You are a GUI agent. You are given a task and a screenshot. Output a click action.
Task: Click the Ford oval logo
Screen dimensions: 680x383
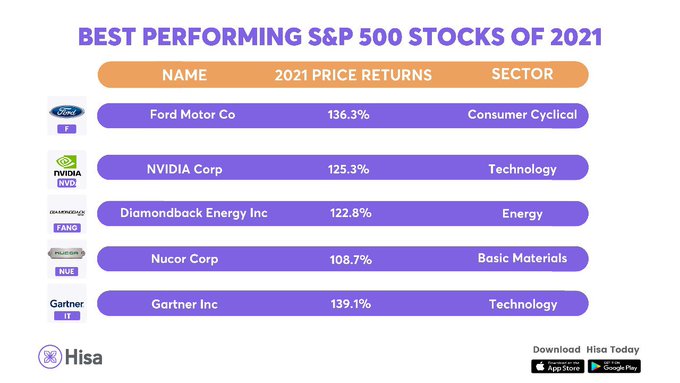[67, 112]
